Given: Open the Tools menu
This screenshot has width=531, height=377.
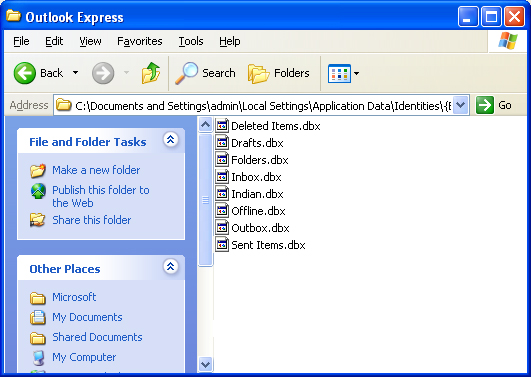Looking at the screenshot, I should [x=191, y=41].
